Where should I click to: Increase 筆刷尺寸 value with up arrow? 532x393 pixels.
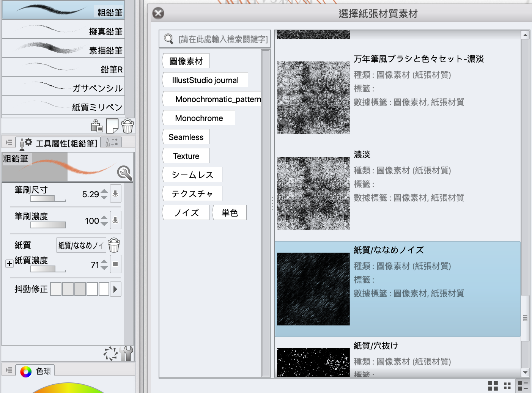click(104, 191)
